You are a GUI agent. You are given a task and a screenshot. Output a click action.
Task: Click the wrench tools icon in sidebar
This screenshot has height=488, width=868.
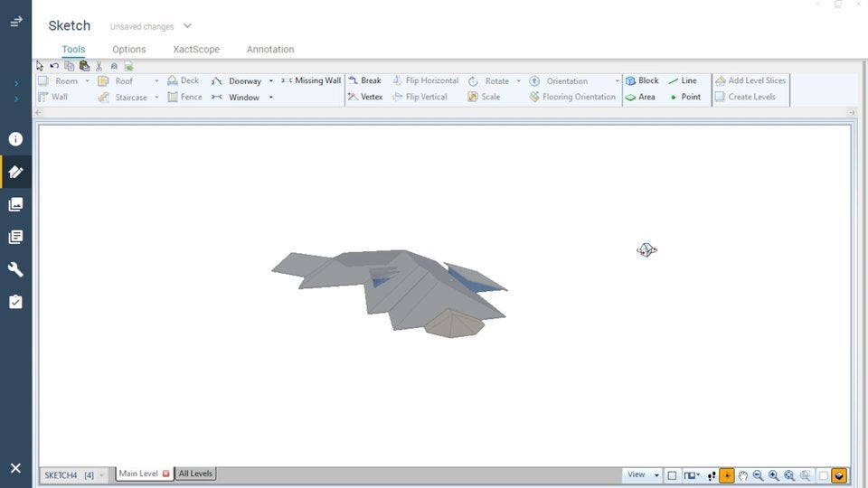[15, 269]
